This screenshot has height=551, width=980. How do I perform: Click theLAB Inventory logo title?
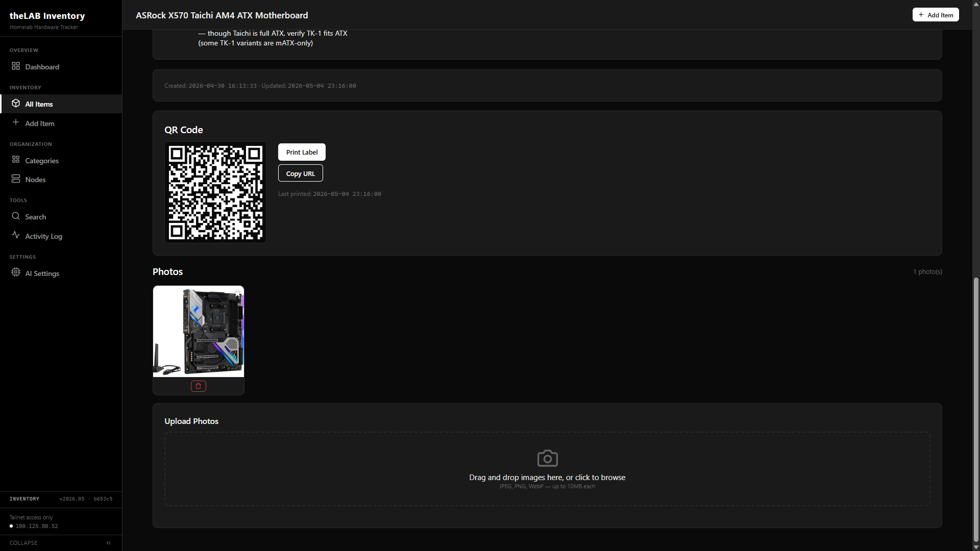coord(47,16)
